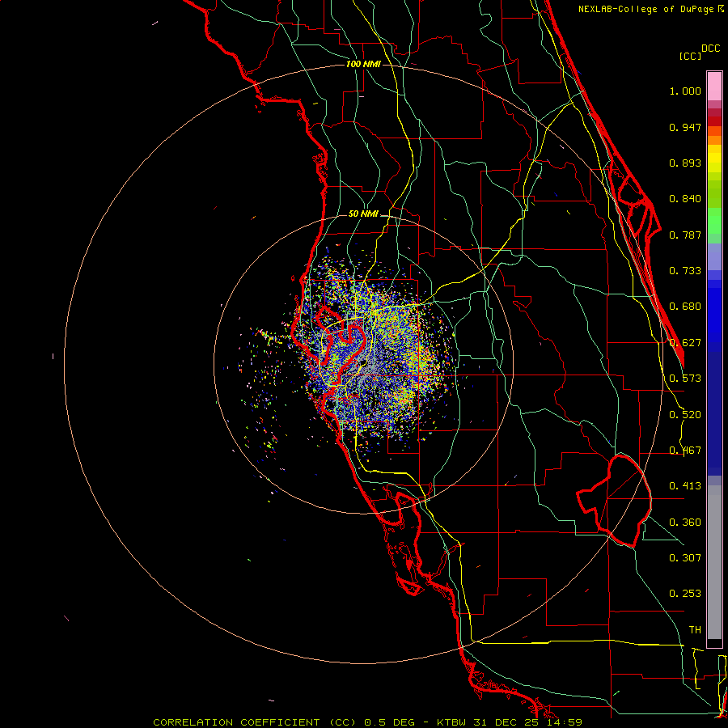Click the [CC] units label
The width and height of the screenshot is (728, 728).
(x=690, y=56)
